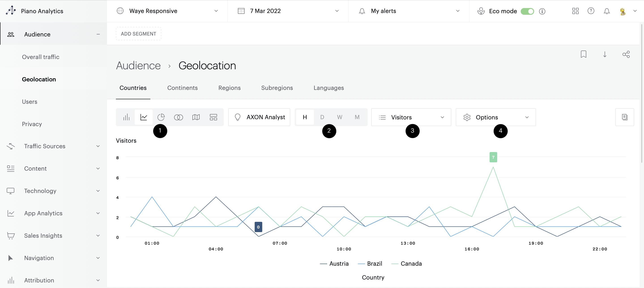644x288 pixels.
Task: Select the Venn diagram overlap icon
Action: (x=178, y=117)
